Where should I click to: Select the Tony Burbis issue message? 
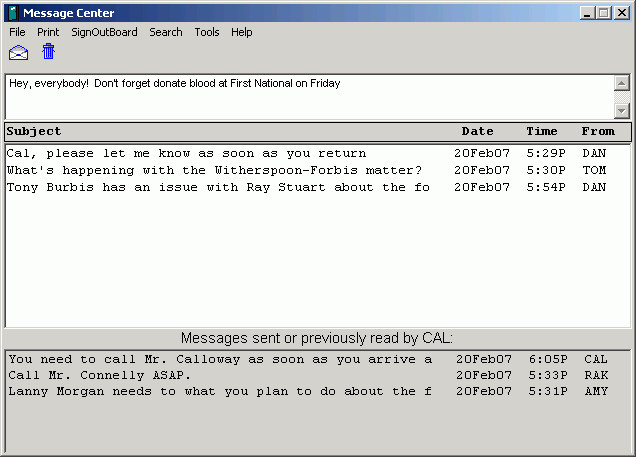[x=318, y=187]
